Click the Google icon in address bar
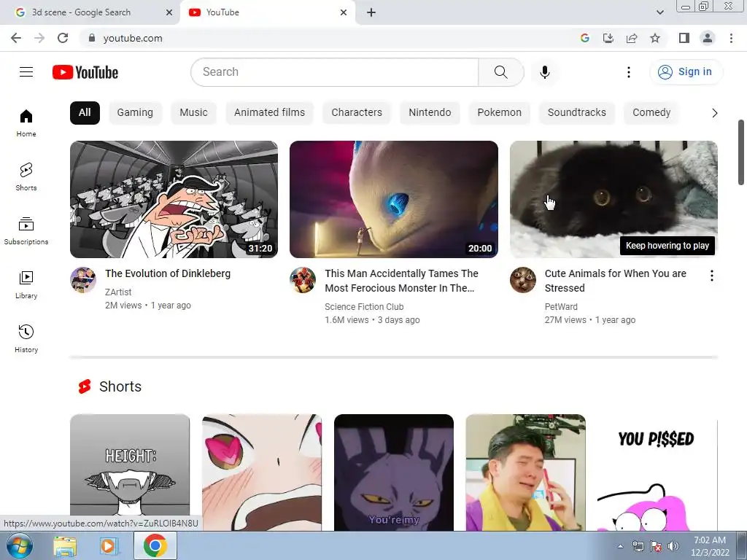Screen dimensions: 747x560 coord(585,38)
